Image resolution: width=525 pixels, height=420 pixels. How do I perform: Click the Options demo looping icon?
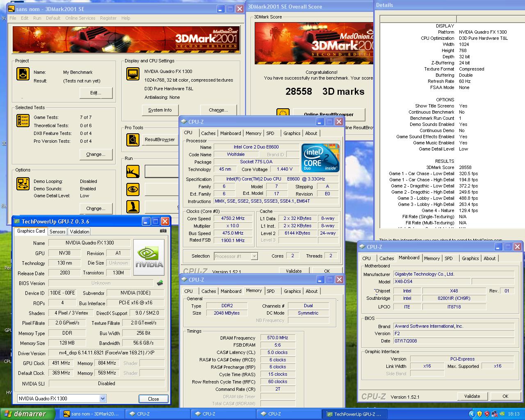point(23,183)
